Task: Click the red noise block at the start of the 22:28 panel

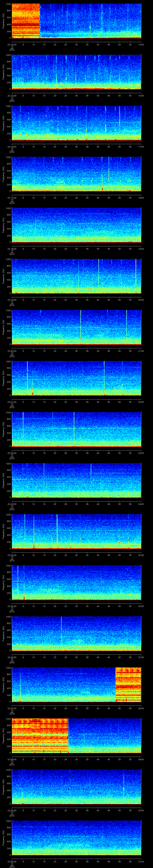Action: (x=40, y=735)
